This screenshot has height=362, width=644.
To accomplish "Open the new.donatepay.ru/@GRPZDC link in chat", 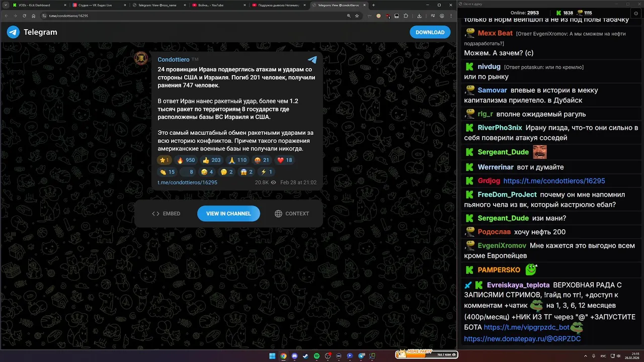I will 522,339.
